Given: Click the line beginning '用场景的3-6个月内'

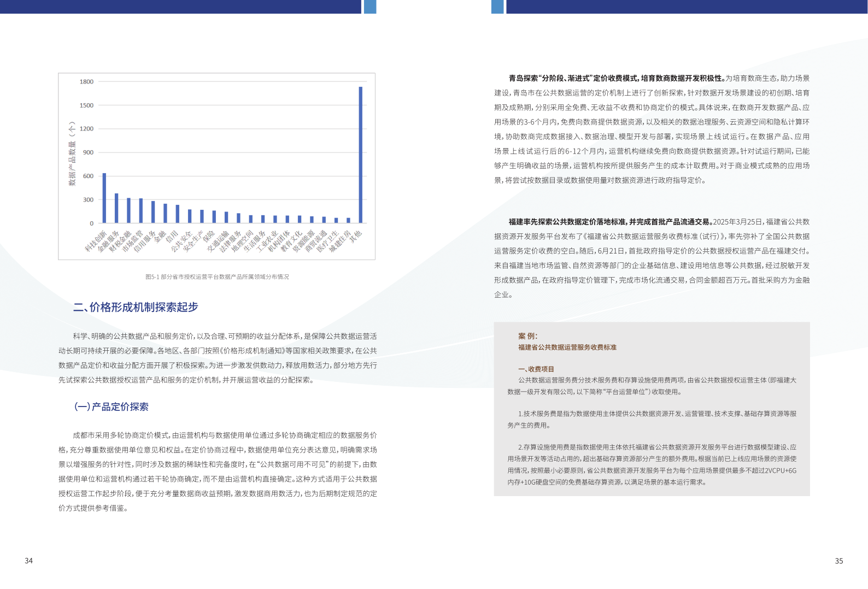Looking at the screenshot, I should [x=652, y=122].
